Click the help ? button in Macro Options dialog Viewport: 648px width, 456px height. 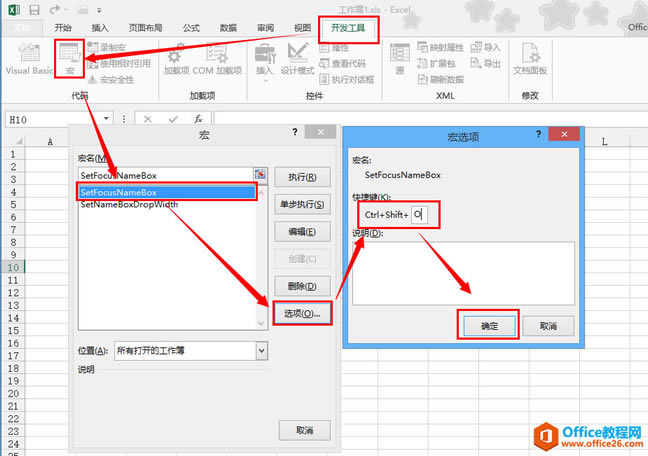(538, 134)
